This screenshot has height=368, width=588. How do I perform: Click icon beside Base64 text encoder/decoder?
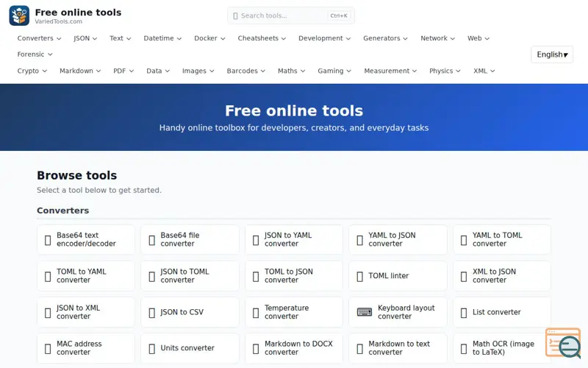click(48, 240)
